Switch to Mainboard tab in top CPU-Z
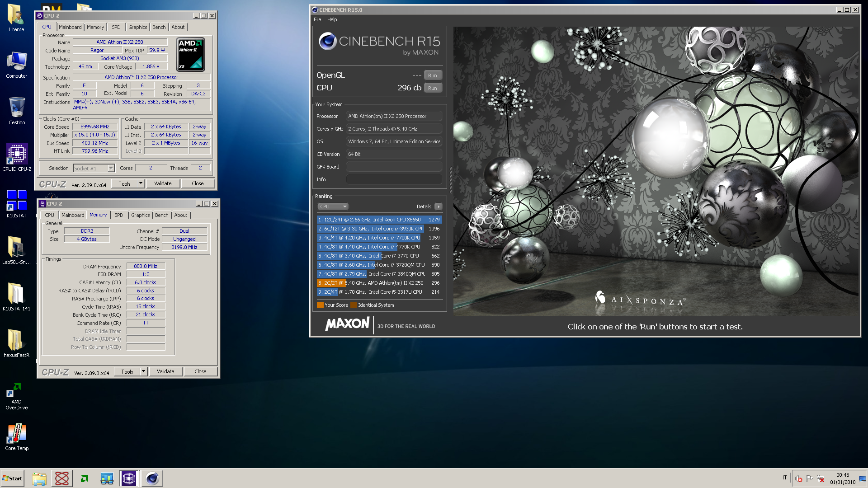Viewport: 868px width, 488px height. tap(70, 27)
